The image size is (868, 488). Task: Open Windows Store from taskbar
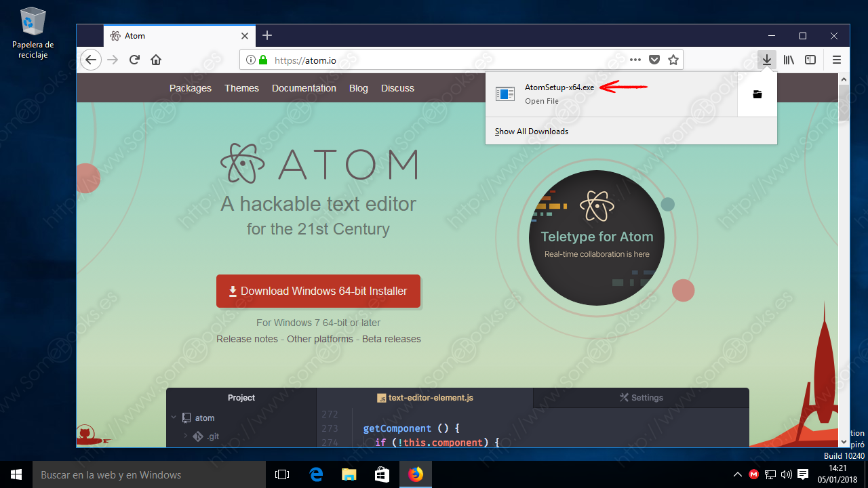click(382, 474)
